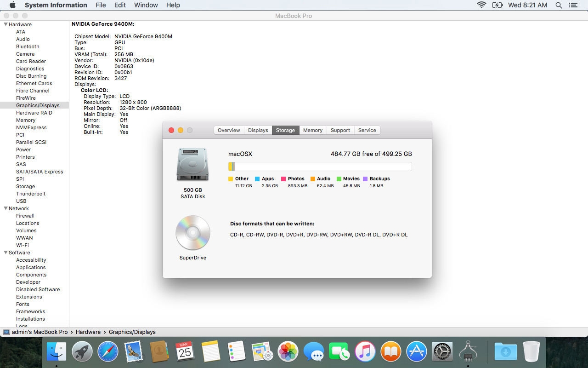
Task: Click the yellow Other legend swatch
Action: (231, 179)
